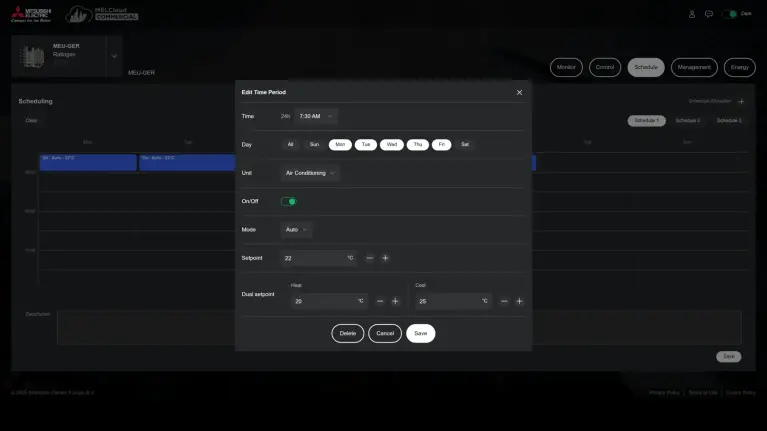
Task: Select the Schedule 1 tab
Action: [647, 121]
